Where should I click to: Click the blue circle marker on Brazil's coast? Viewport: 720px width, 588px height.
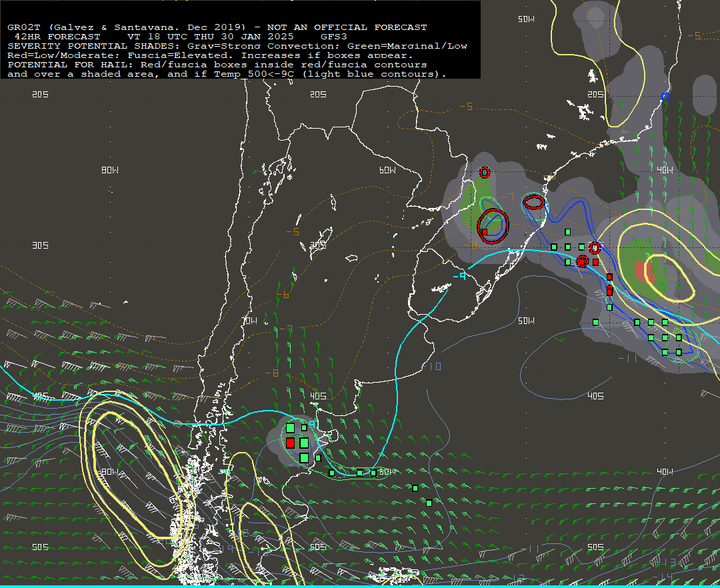click(x=665, y=97)
